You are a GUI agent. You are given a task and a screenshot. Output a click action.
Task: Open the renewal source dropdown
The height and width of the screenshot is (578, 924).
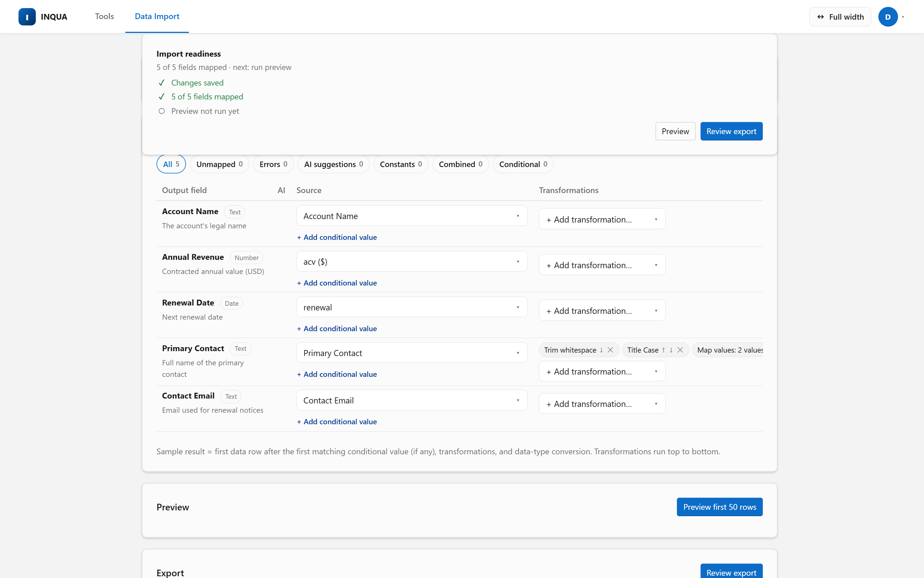pos(411,307)
